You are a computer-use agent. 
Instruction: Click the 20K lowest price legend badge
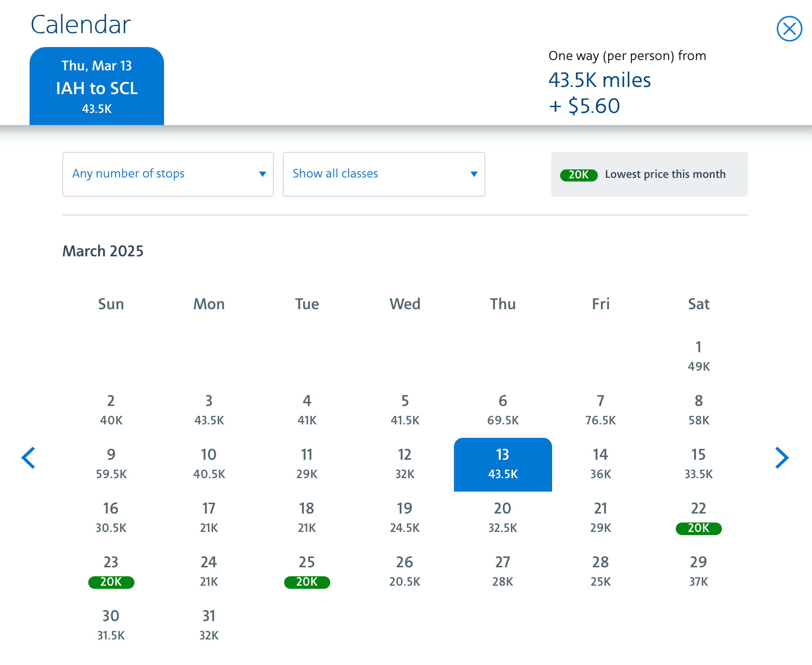579,175
